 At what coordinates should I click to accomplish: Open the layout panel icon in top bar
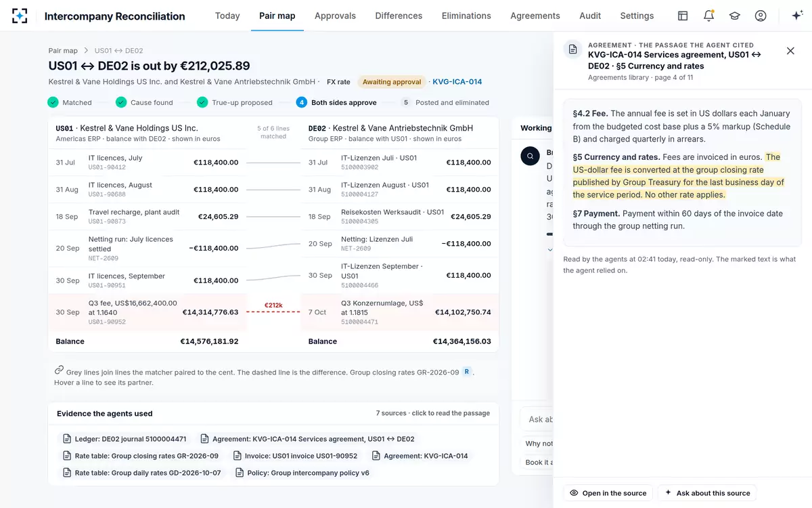tap(683, 16)
